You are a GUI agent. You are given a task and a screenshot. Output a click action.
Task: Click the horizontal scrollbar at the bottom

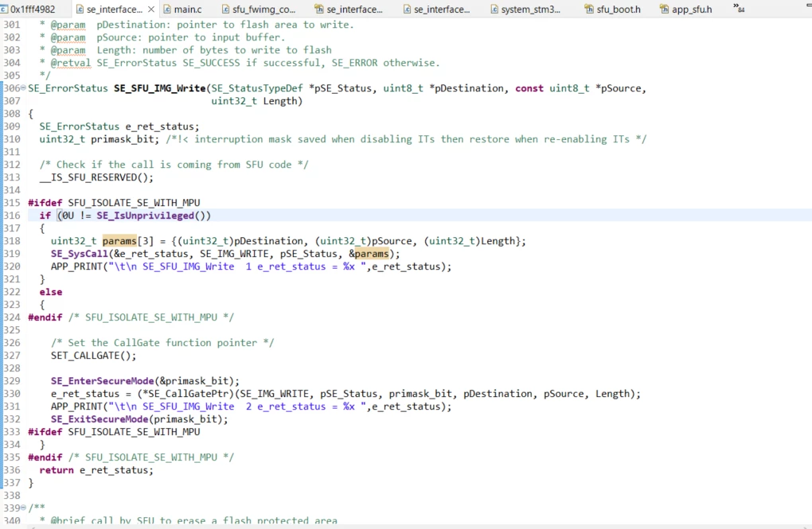(x=406, y=527)
